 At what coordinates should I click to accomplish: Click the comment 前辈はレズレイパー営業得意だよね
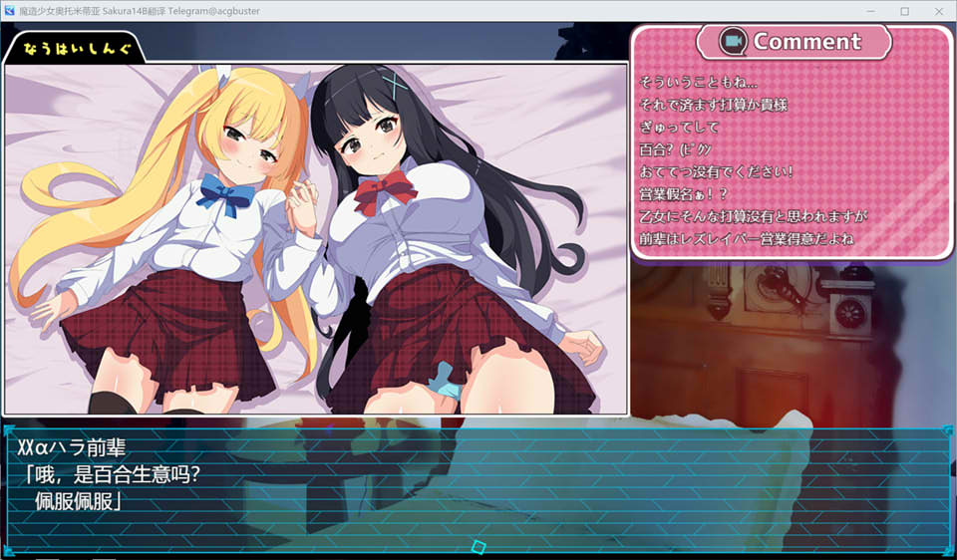746,239
